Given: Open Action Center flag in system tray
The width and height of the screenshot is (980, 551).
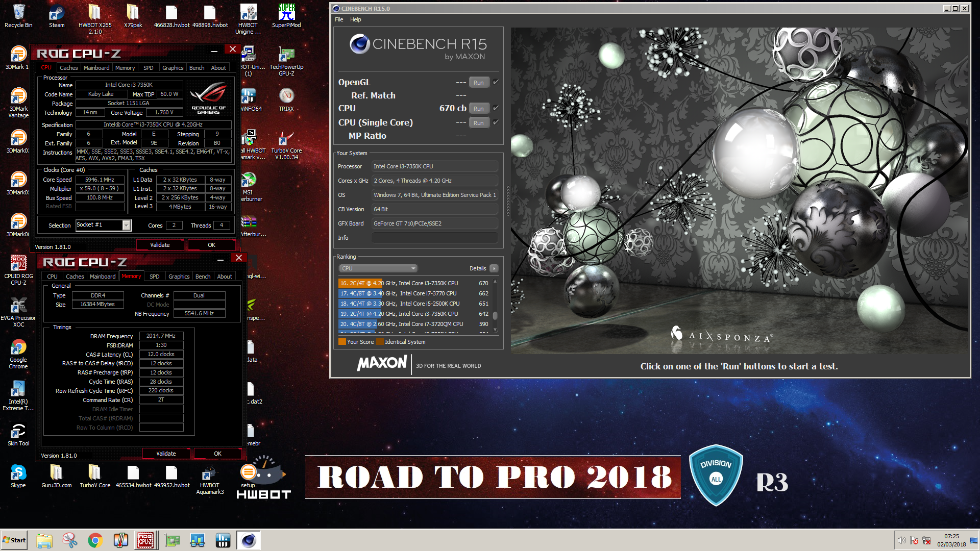Looking at the screenshot, I should pyautogui.click(x=914, y=541).
